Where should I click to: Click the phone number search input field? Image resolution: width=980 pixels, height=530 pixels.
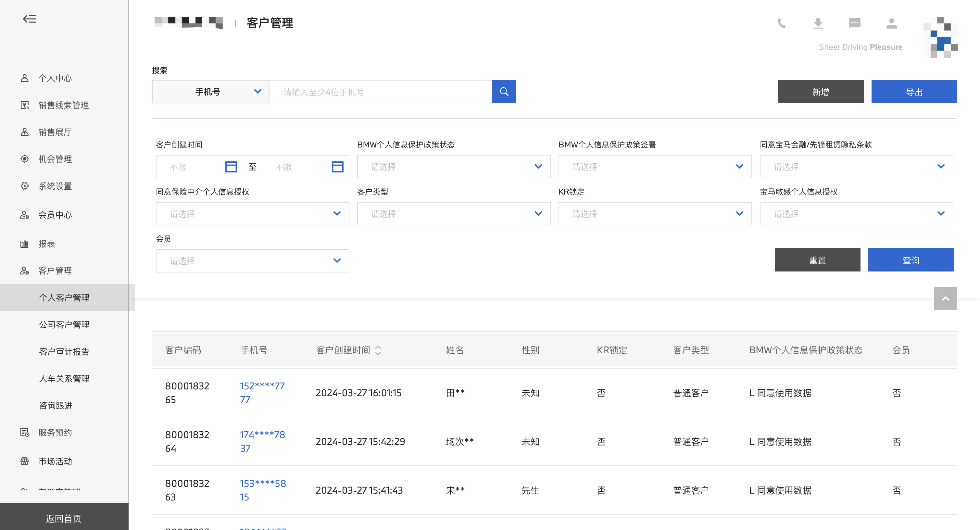point(381,92)
